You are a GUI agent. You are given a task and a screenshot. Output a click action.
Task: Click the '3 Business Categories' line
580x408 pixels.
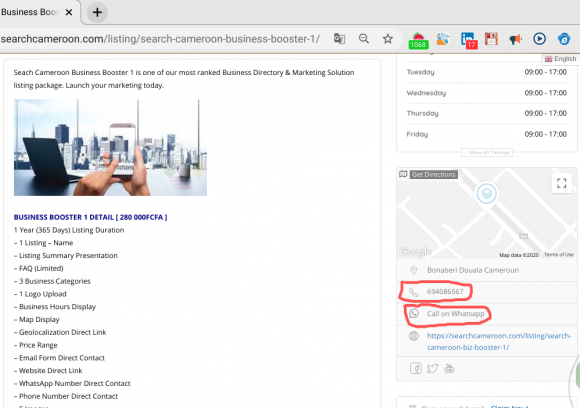(x=52, y=281)
